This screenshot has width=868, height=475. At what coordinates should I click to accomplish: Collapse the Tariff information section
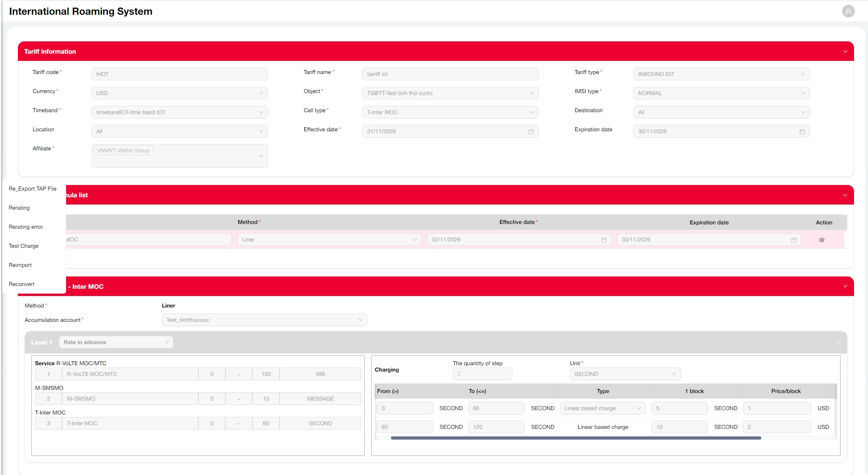tap(845, 51)
